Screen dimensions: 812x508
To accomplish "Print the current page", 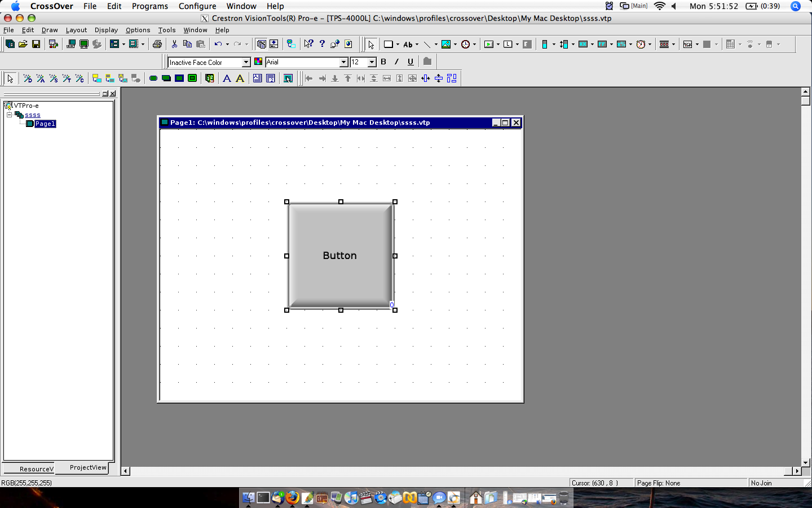I will pos(158,43).
